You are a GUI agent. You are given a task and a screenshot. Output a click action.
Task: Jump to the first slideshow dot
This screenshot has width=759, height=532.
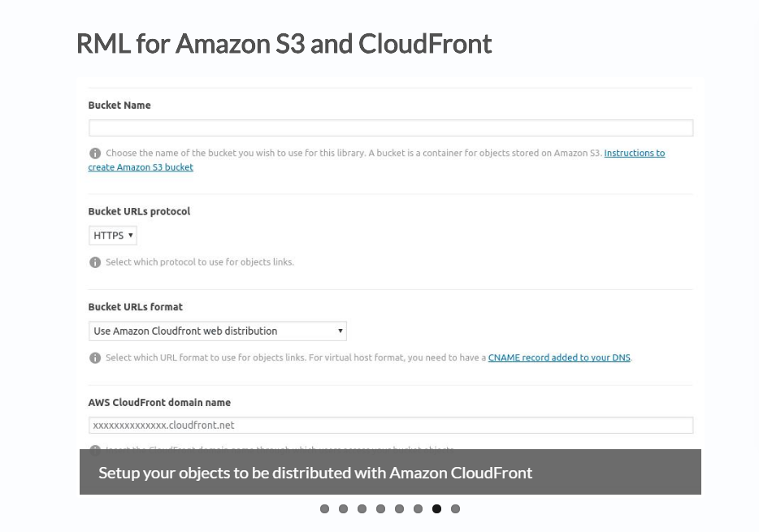coord(324,509)
